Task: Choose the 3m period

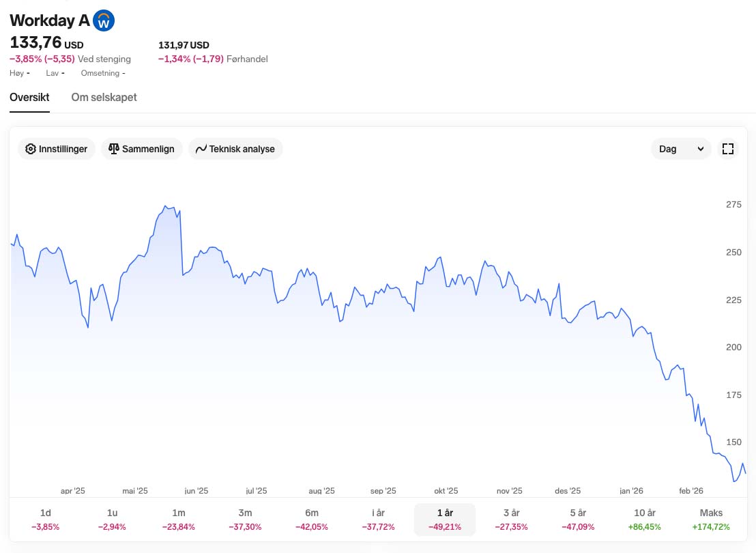Action: [245, 520]
